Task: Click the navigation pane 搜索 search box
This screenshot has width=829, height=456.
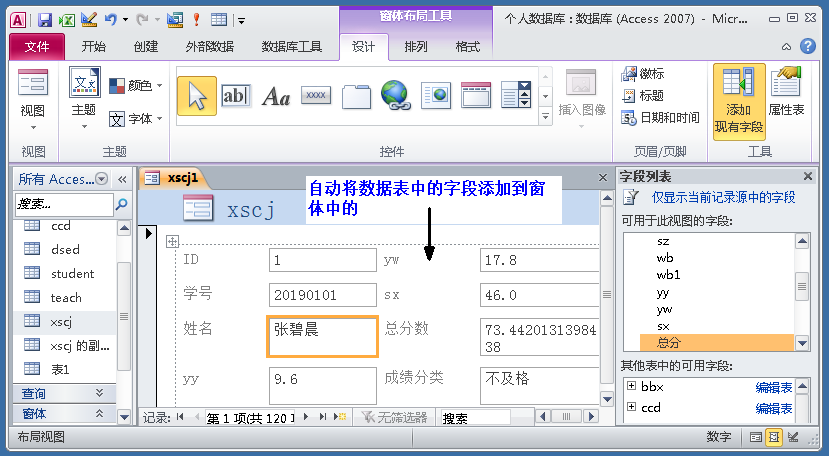Action: [64, 204]
